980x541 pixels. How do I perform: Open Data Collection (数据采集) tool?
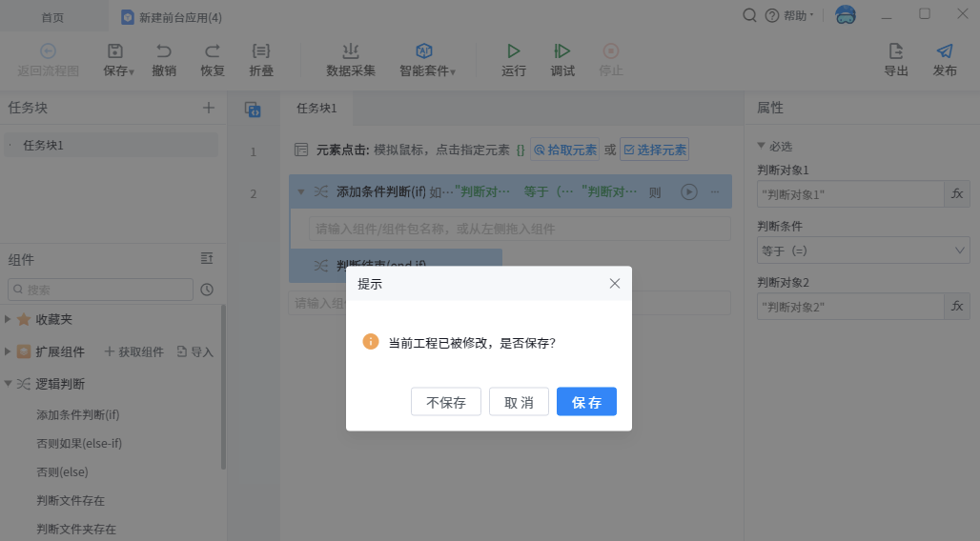tap(351, 52)
